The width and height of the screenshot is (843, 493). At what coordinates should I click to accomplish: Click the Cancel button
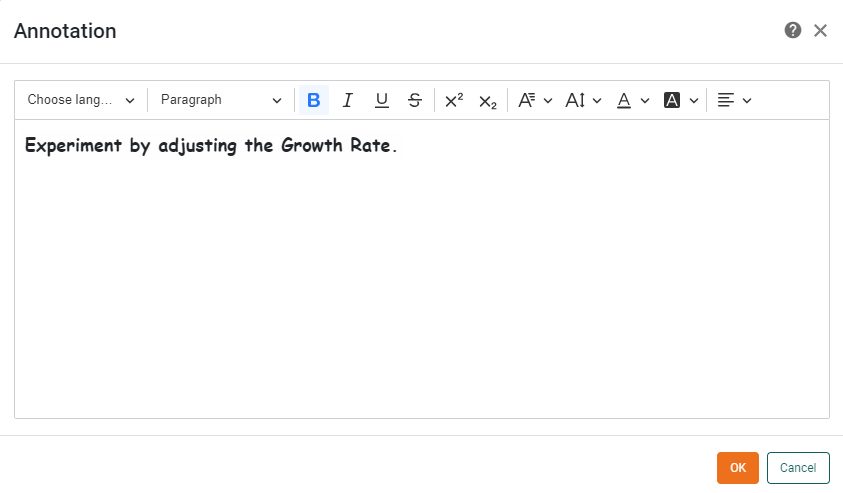point(798,468)
